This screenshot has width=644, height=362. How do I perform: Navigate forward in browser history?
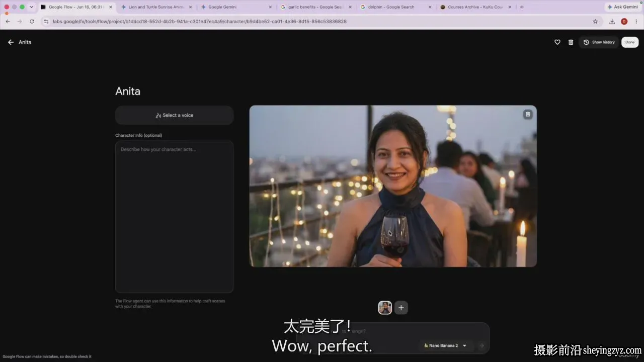click(x=20, y=22)
